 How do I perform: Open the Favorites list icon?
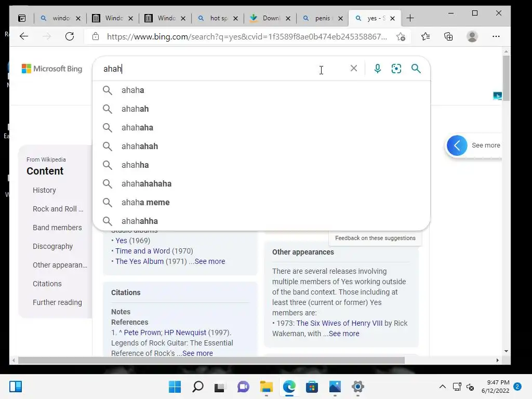tap(425, 36)
